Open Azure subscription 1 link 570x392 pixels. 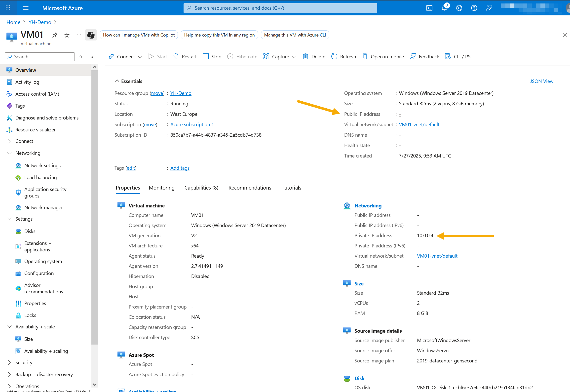(192, 124)
